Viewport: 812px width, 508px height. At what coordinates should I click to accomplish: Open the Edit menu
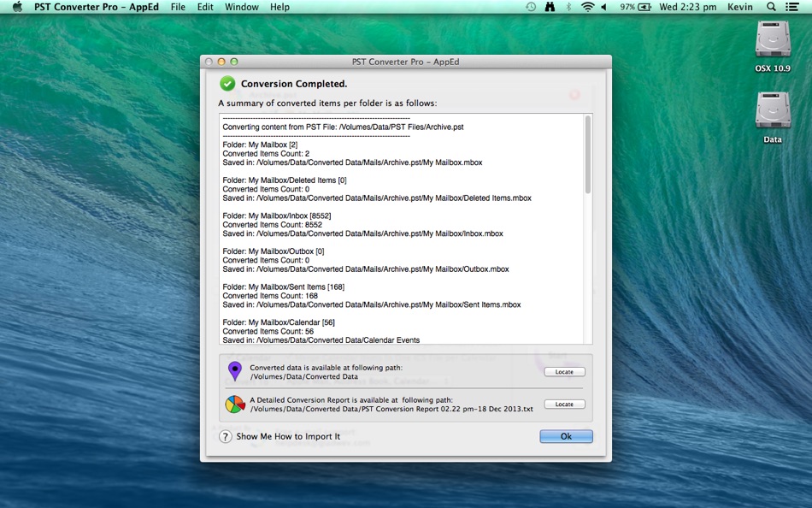coord(205,7)
